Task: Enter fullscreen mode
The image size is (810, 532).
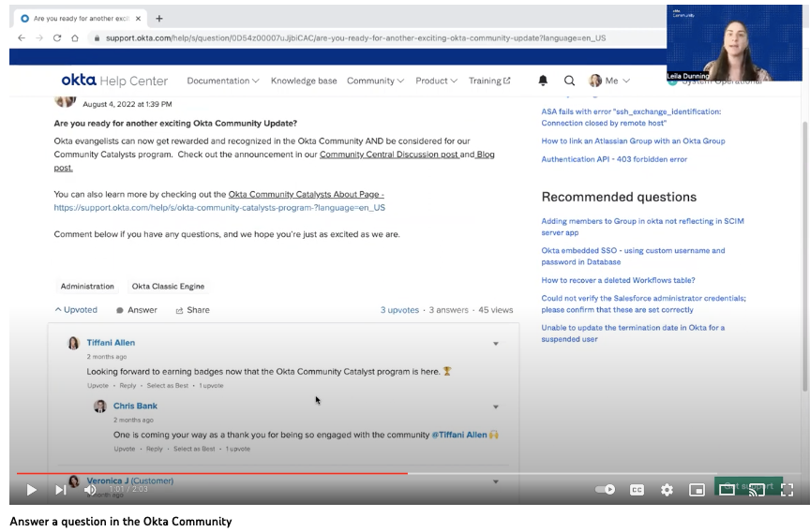Action: click(787, 490)
